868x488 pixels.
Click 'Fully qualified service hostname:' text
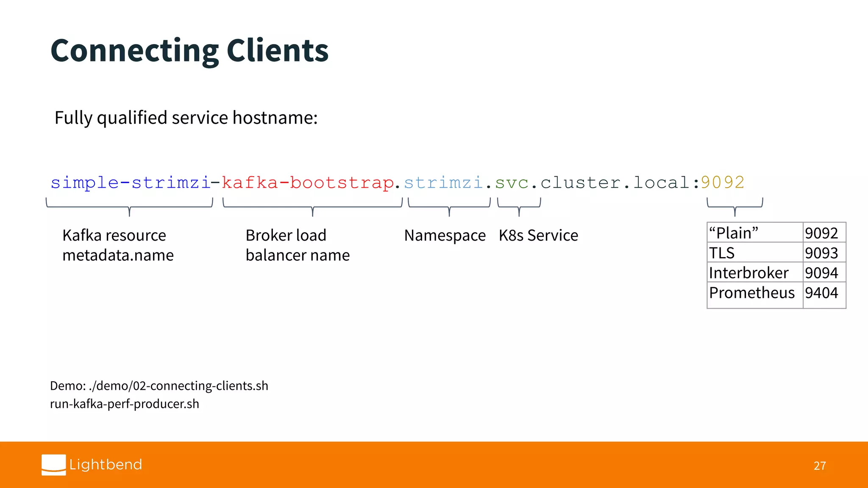tap(186, 118)
